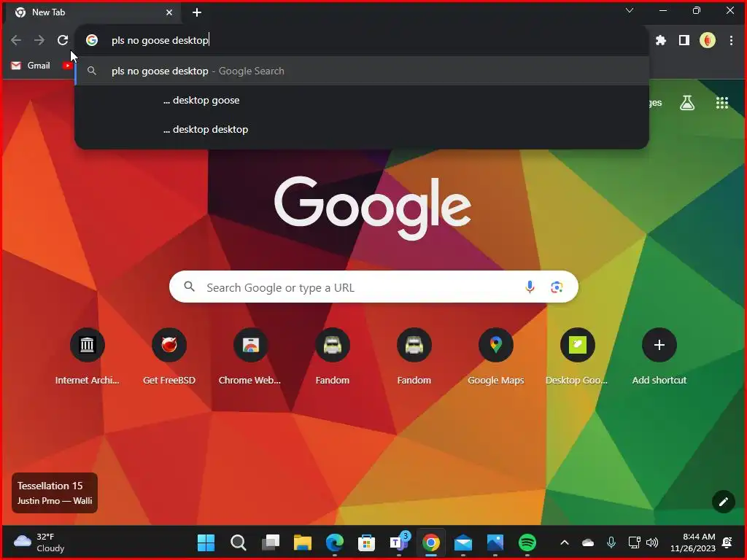
Task: Open the Windows Start menu
Action: 206,542
